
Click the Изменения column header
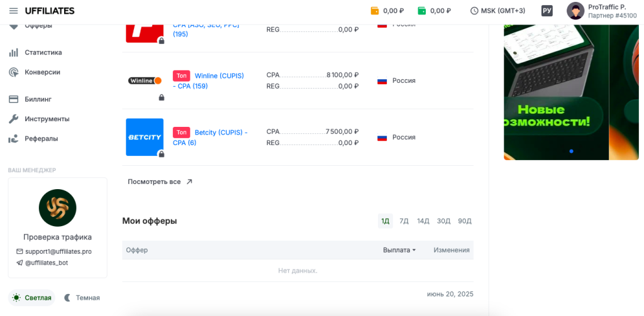pyautogui.click(x=452, y=250)
